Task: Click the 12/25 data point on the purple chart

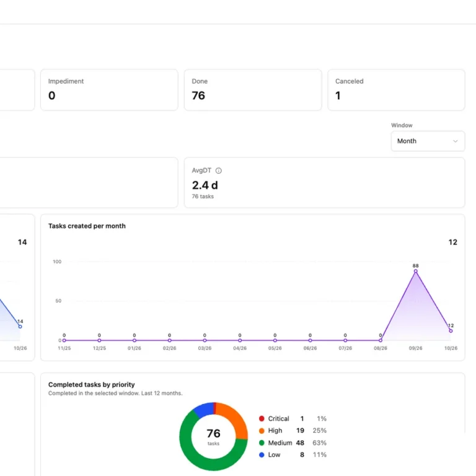Action: pos(99,340)
